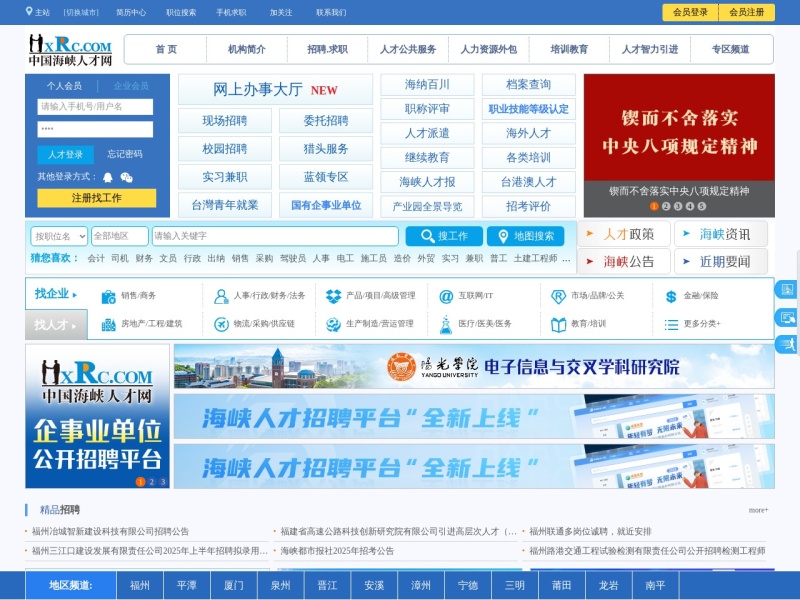Open 专区频道 navigation menu

tap(731, 49)
